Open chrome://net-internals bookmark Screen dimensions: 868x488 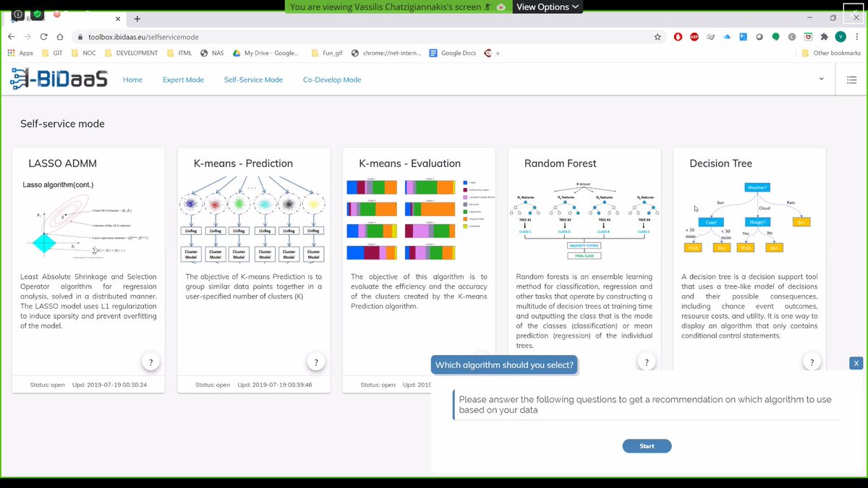385,53
